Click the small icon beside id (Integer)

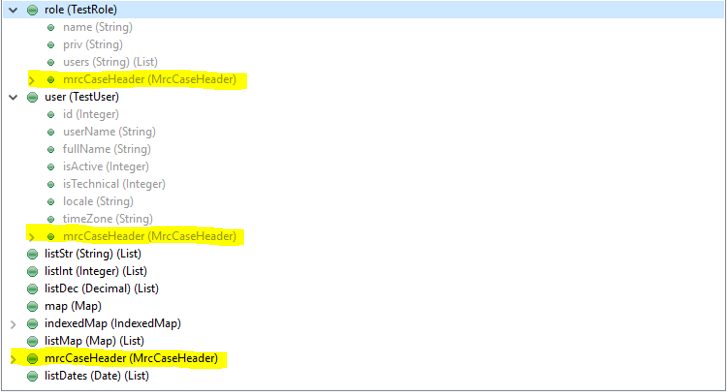coord(51,115)
